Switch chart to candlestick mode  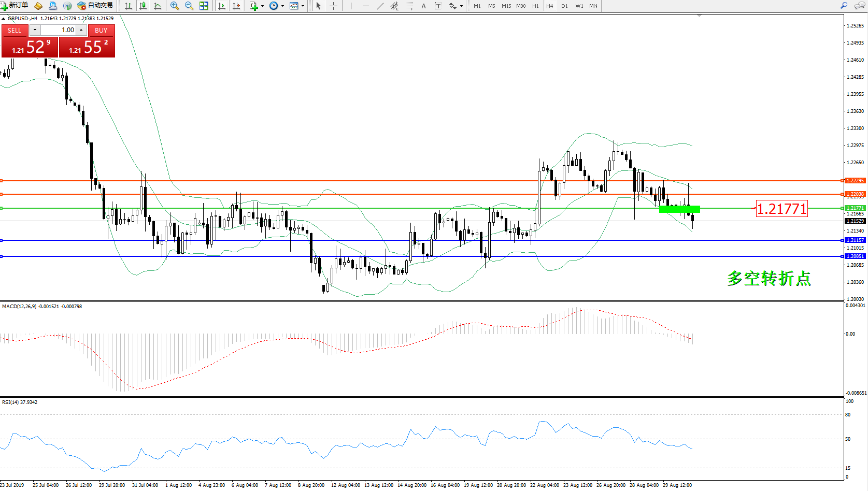(x=143, y=6)
